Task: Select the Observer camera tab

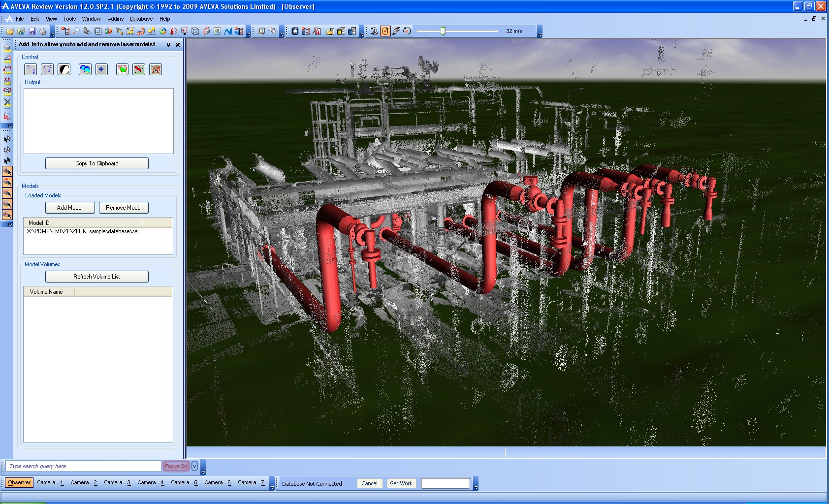Action: pyautogui.click(x=19, y=483)
